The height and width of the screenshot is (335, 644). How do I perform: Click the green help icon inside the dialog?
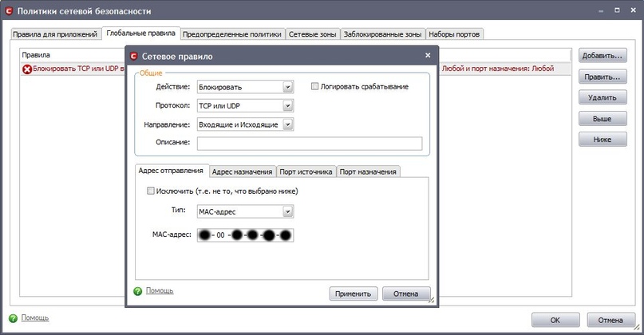(x=138, y=290)
